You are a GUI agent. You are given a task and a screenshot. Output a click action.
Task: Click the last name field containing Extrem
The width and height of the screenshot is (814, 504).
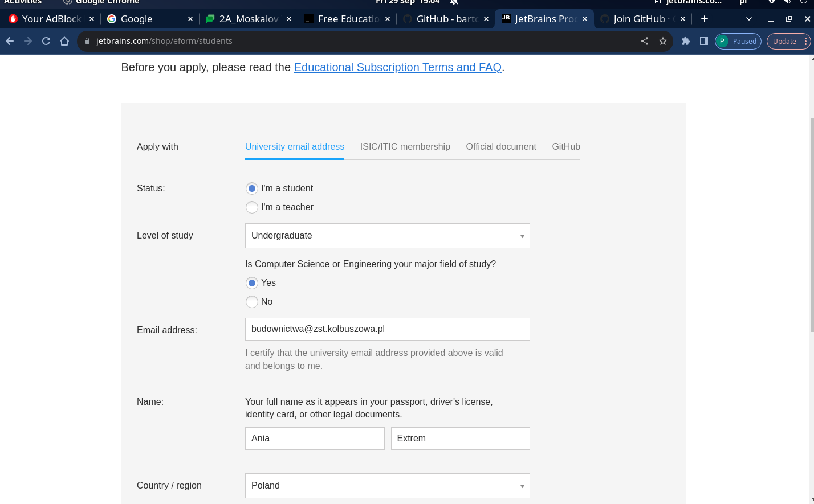(x=461, y=439)
